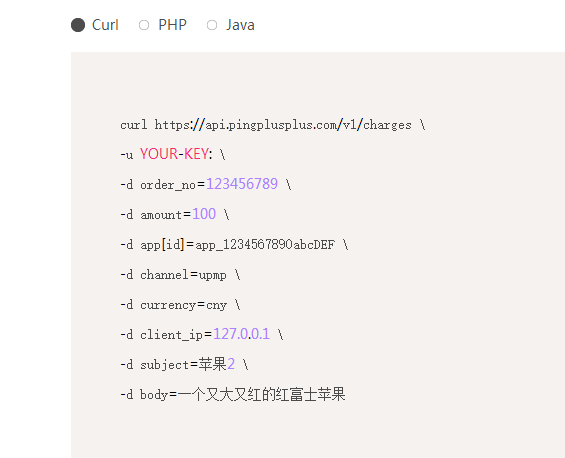
Task: Click the subject value 苹果2
Action: click(x=217, y=364)
